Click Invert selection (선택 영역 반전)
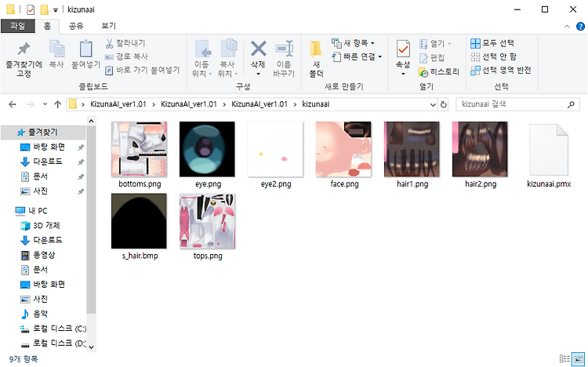 coord(501,70)
